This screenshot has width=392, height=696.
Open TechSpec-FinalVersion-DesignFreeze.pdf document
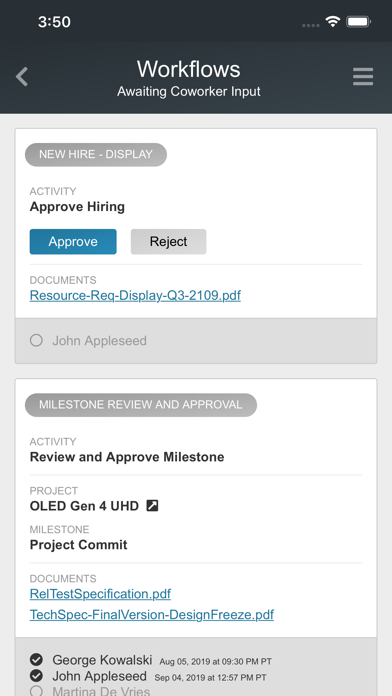click(x=152, y=615)
